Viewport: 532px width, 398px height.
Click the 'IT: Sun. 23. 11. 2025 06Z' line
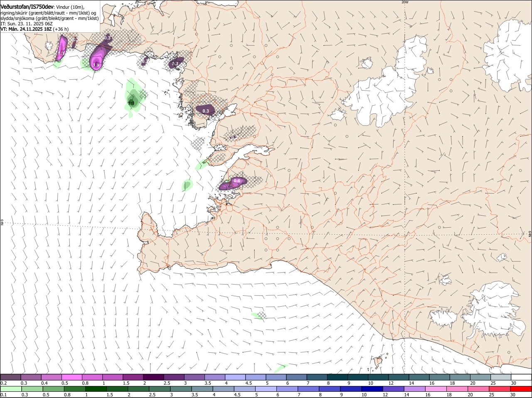[27, 24]
